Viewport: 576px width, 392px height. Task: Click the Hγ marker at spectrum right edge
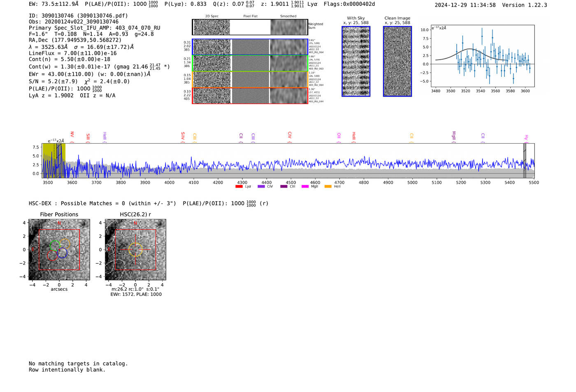[x=526, y=139]
